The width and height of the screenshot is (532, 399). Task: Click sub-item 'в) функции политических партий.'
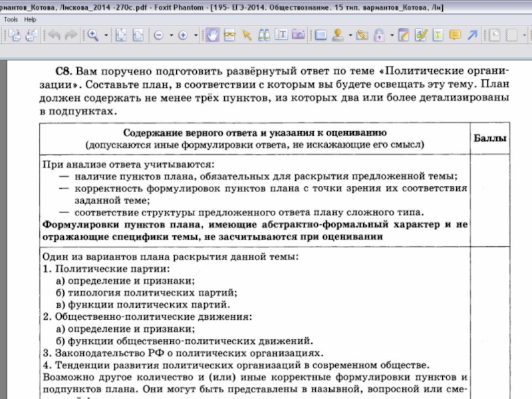(x=143, y=305)
